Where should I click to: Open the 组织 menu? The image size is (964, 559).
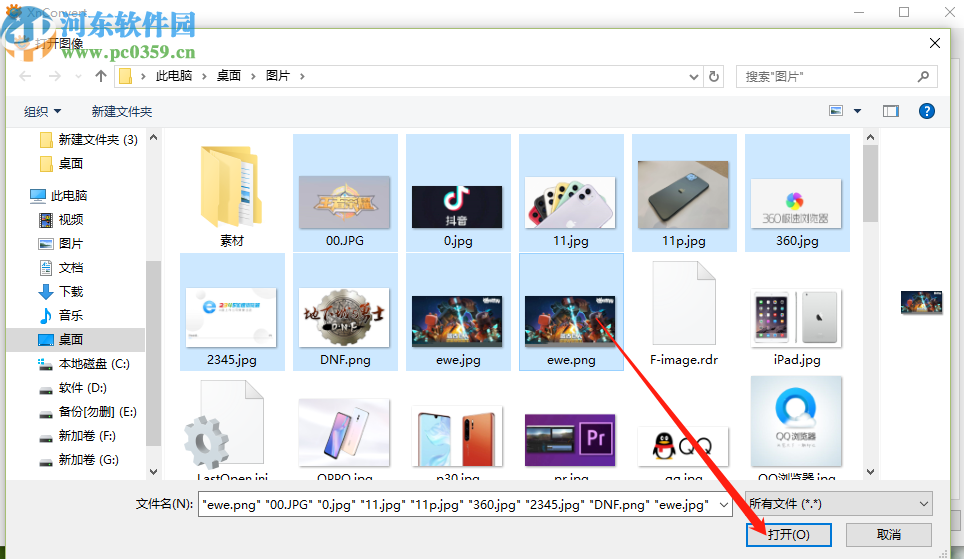[42, 111]
